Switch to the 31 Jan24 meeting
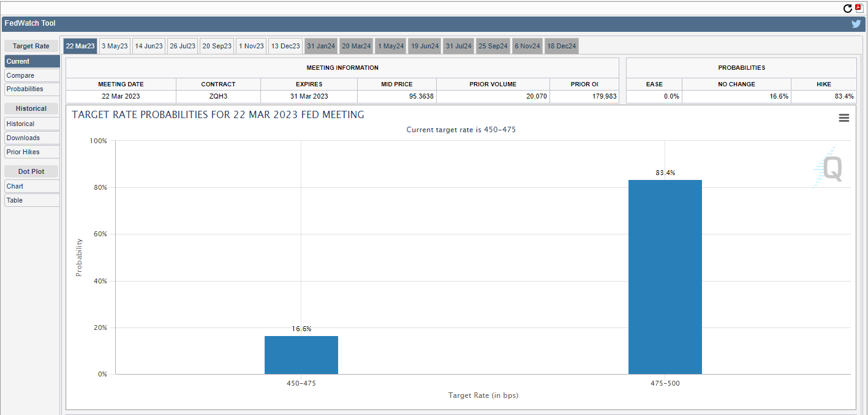Viewport: 868px width, 415px height. pos(321,45)
